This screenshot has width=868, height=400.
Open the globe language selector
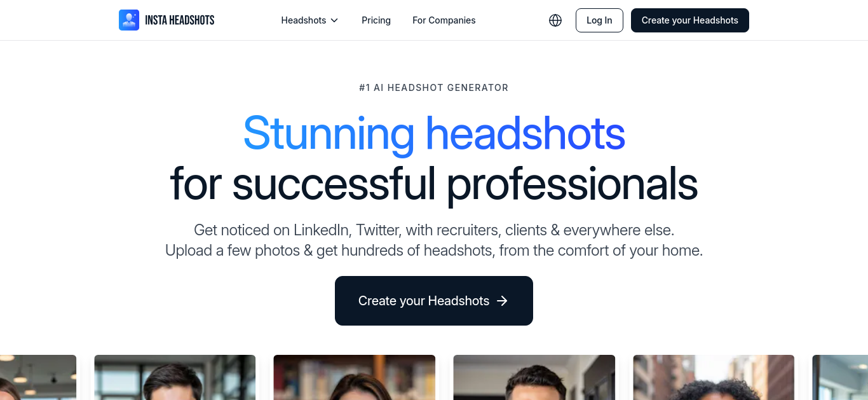(x=555, y=20)
